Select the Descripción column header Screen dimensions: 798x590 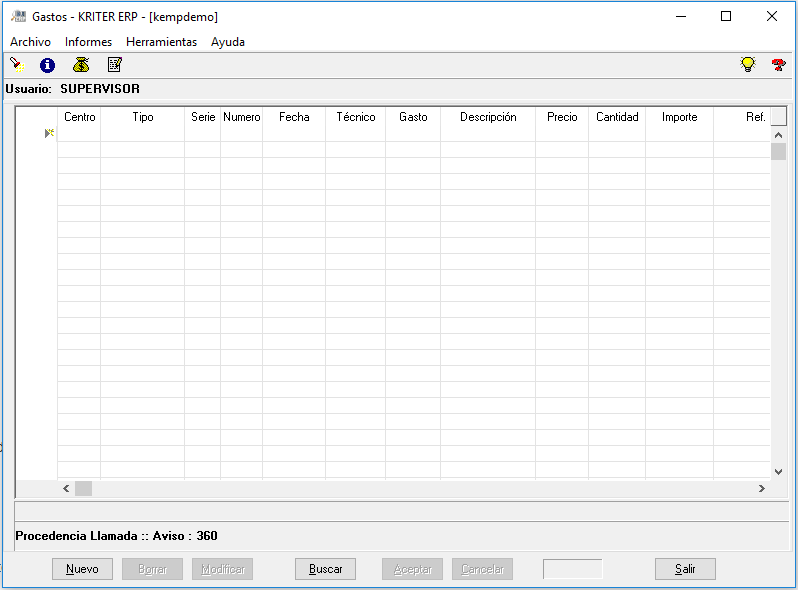click(x=488, y=117)
